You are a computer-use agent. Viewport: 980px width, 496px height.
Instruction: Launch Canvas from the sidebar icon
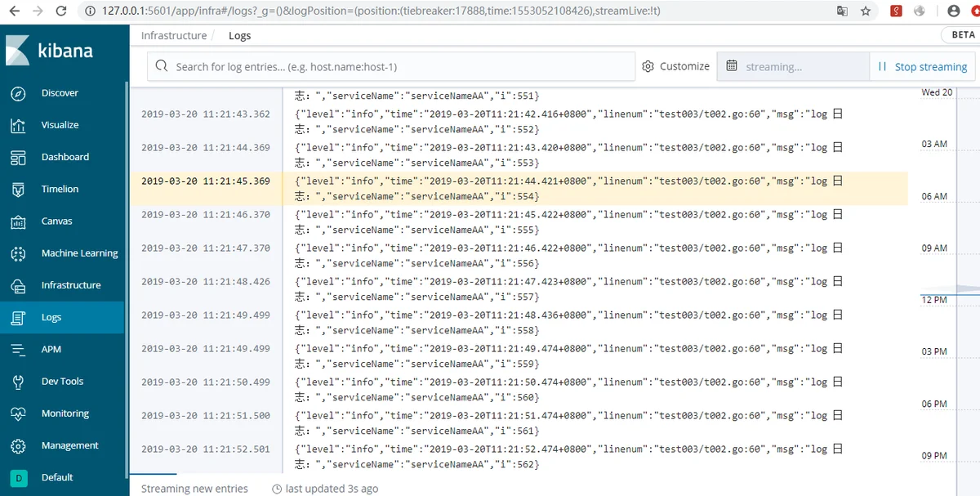pyautogui.click(x=18, y=221)
